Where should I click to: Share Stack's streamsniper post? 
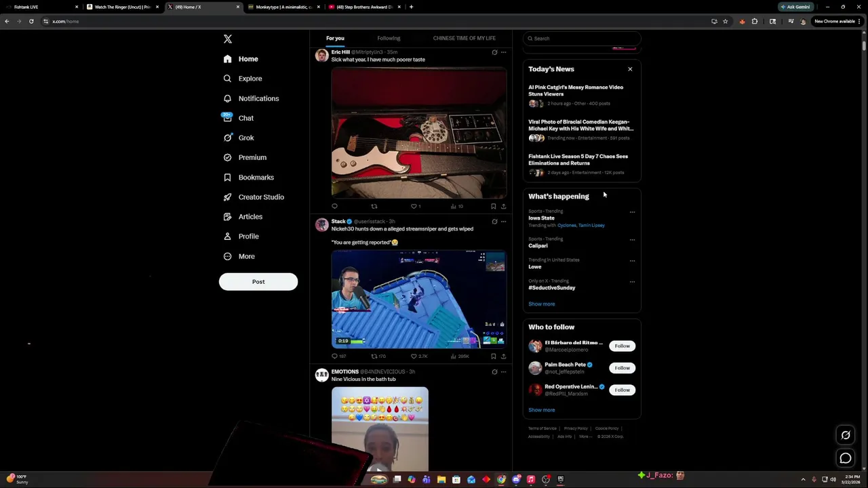503,356
